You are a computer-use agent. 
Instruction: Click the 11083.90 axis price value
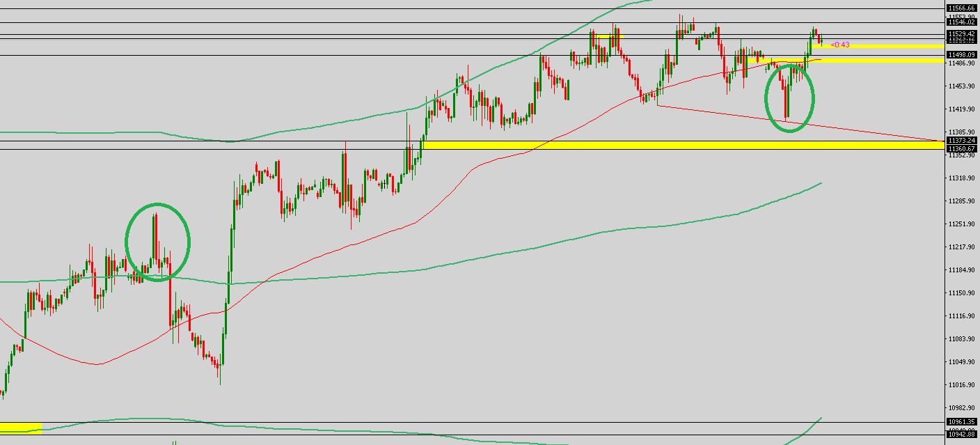tap(961, 339)
